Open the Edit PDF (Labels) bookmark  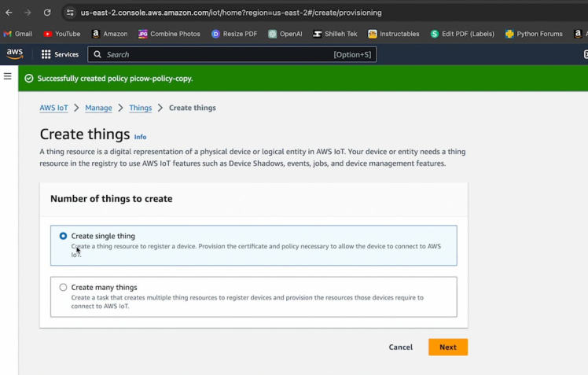coord(462,34)
